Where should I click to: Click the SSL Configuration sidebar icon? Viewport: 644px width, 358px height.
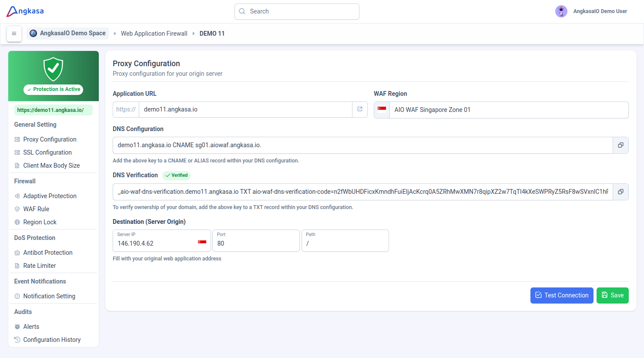click(17, 152)
